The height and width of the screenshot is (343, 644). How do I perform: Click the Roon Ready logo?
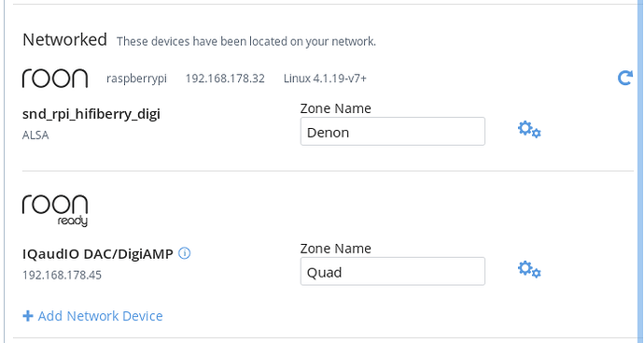(55, 210)
